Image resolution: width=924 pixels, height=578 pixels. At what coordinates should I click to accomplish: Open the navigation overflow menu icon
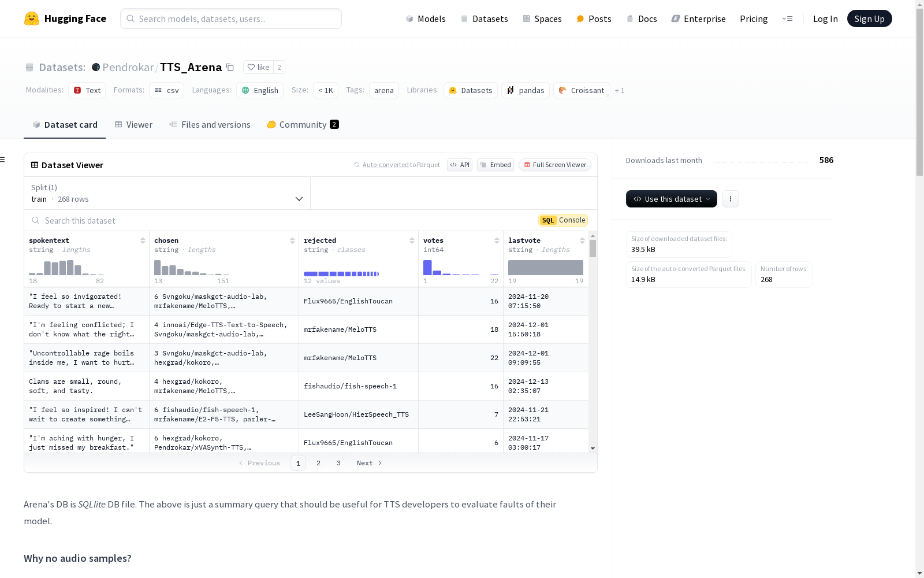(787, 18)
